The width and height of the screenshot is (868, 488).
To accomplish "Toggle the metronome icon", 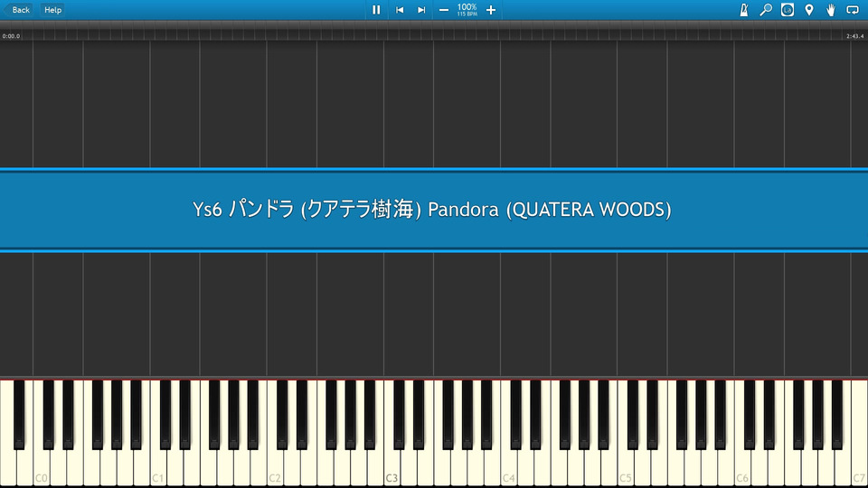I will 744,10.
